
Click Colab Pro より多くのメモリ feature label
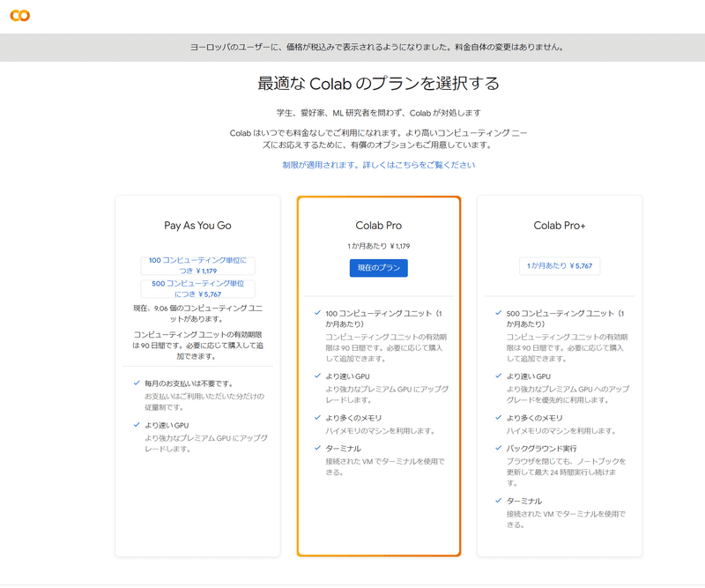(x=353, y=418)
